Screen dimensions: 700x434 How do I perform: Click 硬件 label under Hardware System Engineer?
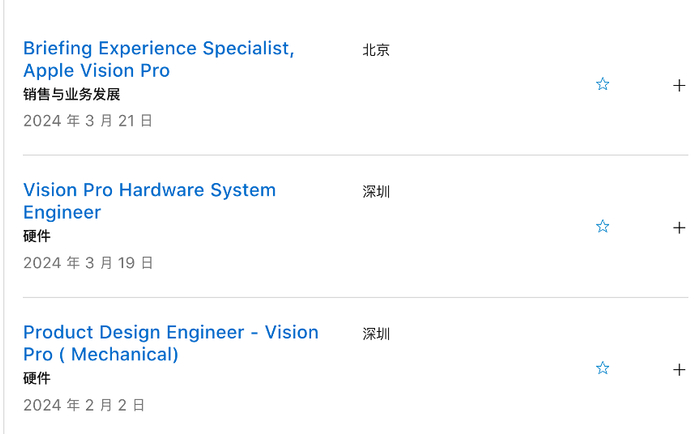37,237
